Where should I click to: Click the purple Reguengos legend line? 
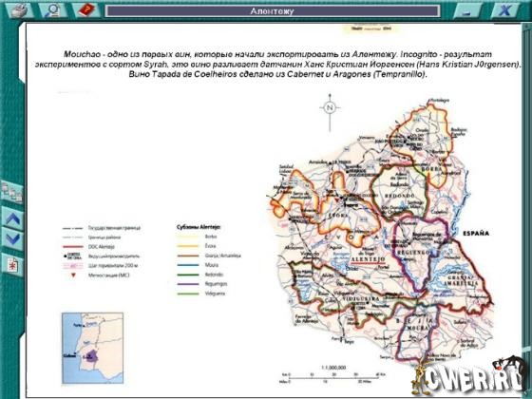click(188, 284)
